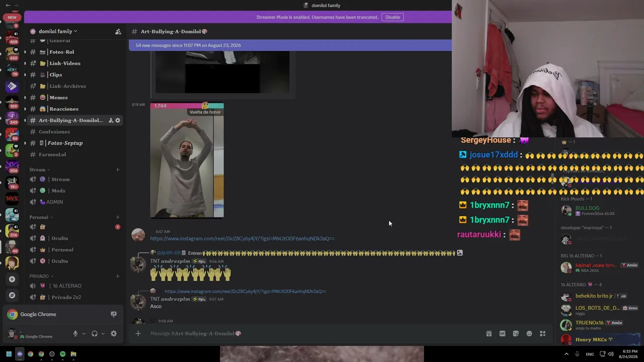Click the screen share icon beside Google Chrome
644x362 pixels.
click(114, 314)
